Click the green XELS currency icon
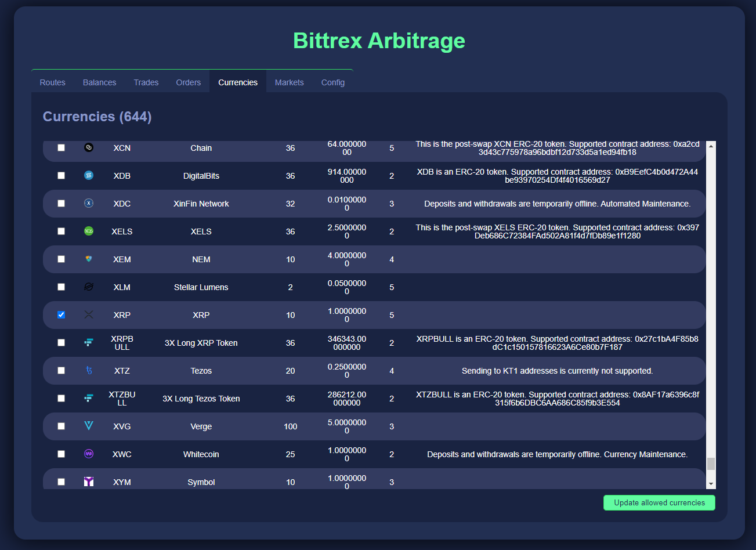This screenshot has height=550, width=756. click(x=89, y=231)
